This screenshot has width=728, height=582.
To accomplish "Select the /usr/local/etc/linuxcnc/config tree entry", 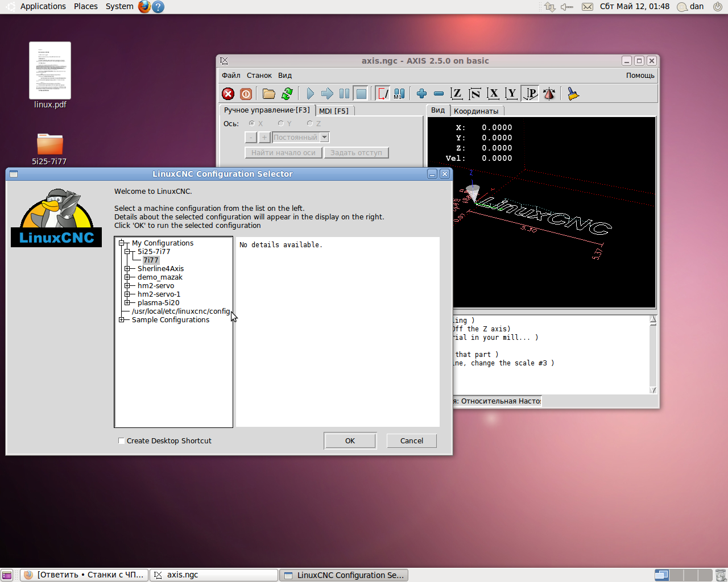I will coord(181,311).
